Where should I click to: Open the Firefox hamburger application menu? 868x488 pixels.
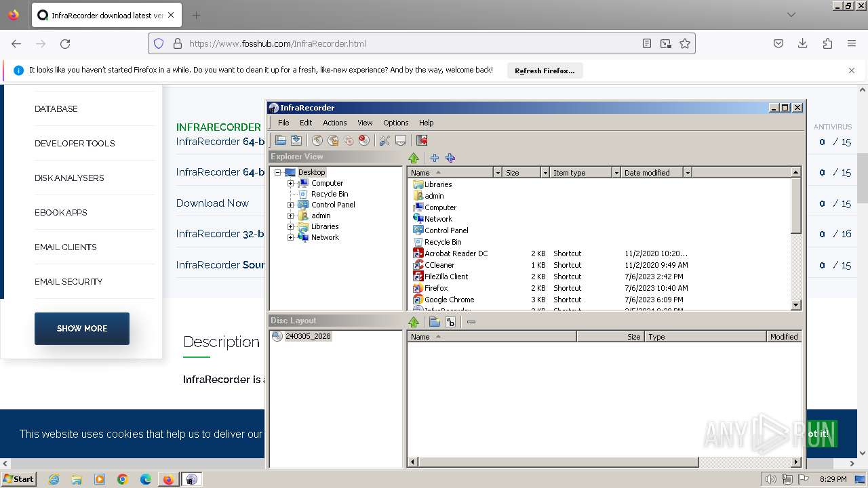tap(852, 43)
